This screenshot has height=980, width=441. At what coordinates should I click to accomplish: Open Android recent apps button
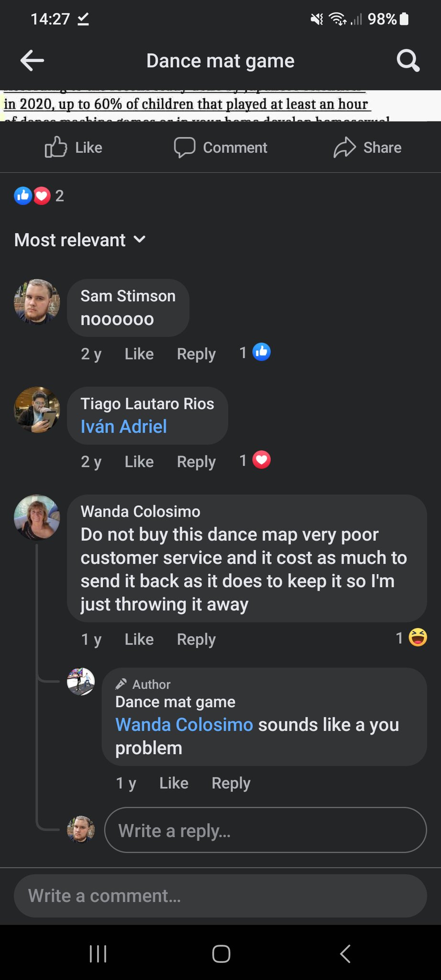[x=98, y=953]
